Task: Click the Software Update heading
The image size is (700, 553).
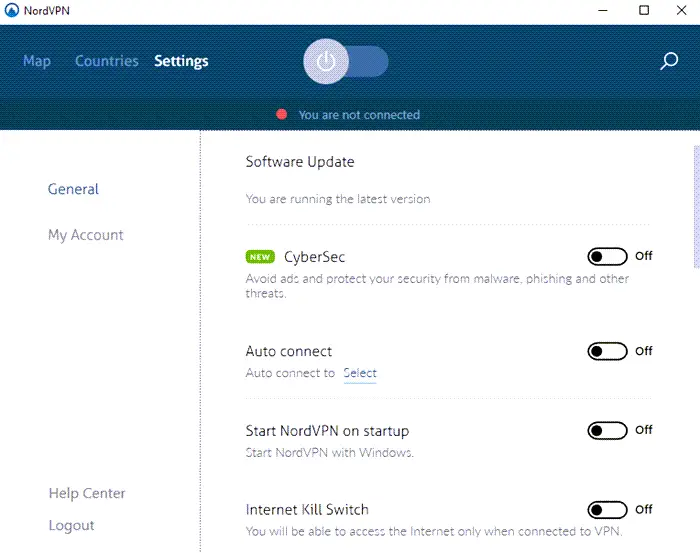Action: [x=300, y=162]
